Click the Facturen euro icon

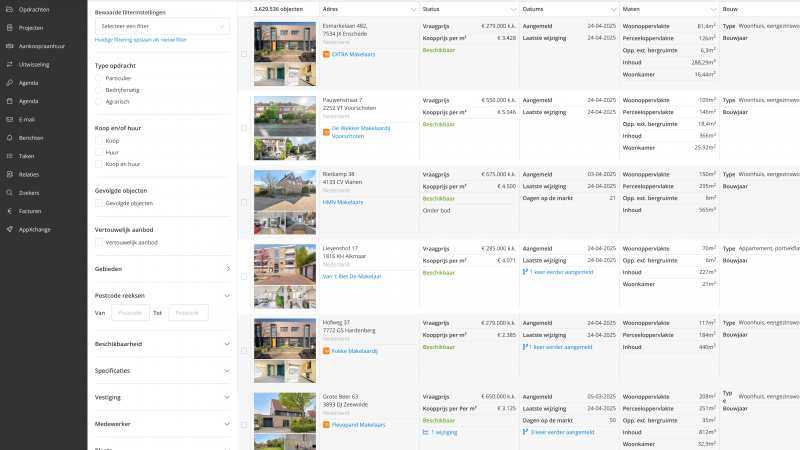point(9,211)
